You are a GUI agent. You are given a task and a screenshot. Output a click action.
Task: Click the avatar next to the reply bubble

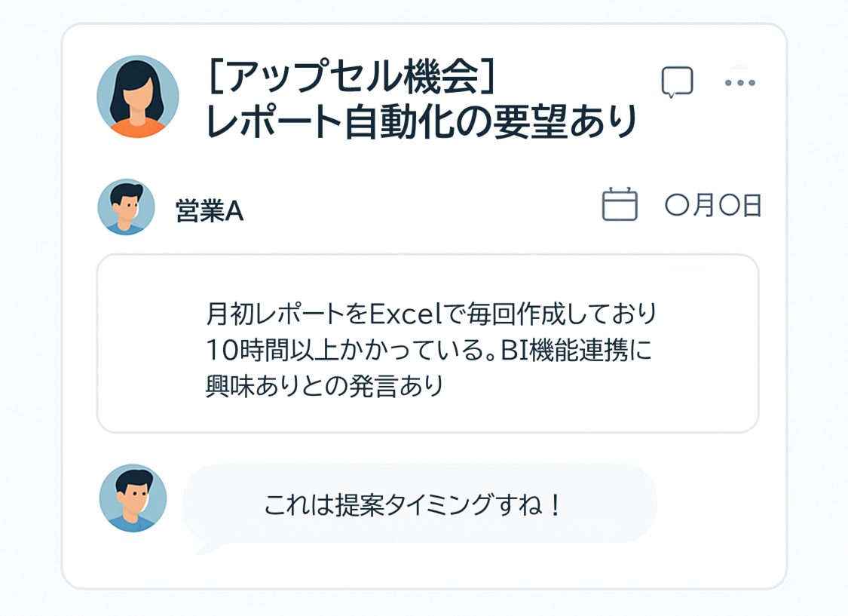tap(133, 498)
